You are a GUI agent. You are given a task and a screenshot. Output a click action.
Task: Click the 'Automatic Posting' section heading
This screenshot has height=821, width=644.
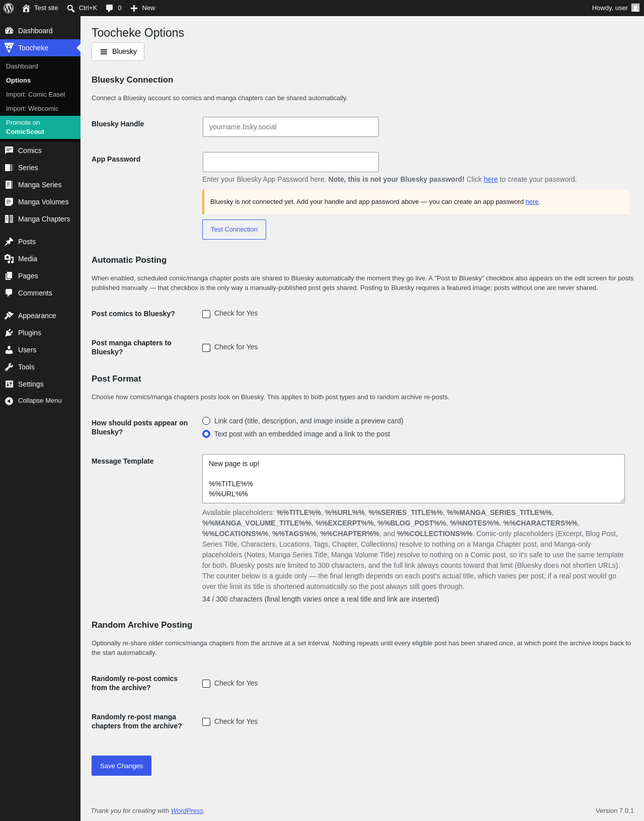tap(129, 260)
